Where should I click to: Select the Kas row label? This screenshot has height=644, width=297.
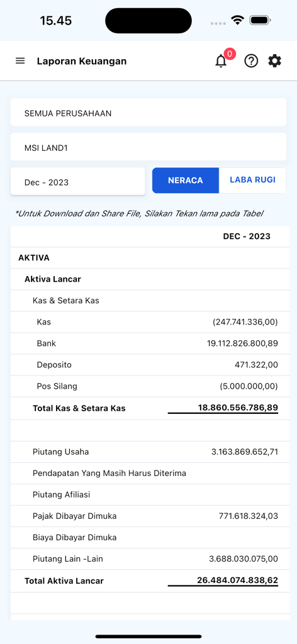coord(44,322)
